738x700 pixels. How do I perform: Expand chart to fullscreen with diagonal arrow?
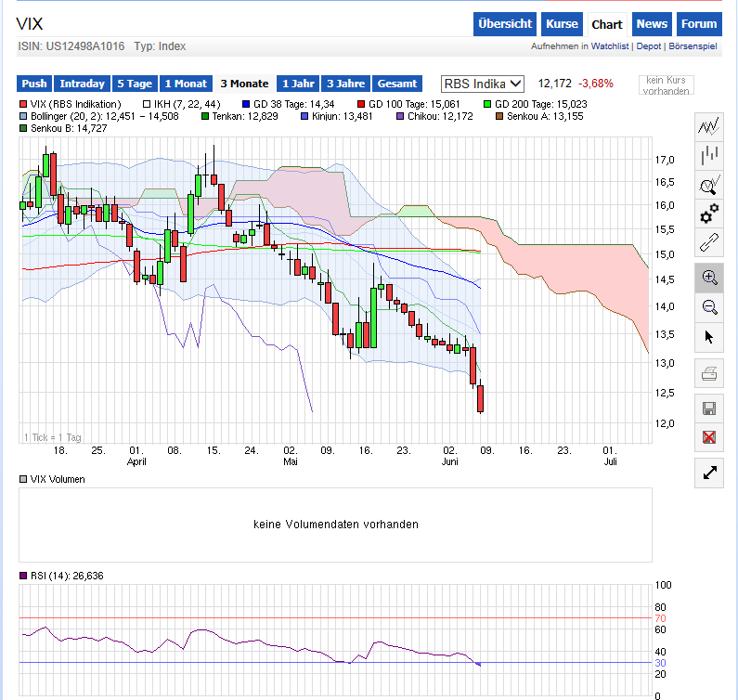[710, 473]
